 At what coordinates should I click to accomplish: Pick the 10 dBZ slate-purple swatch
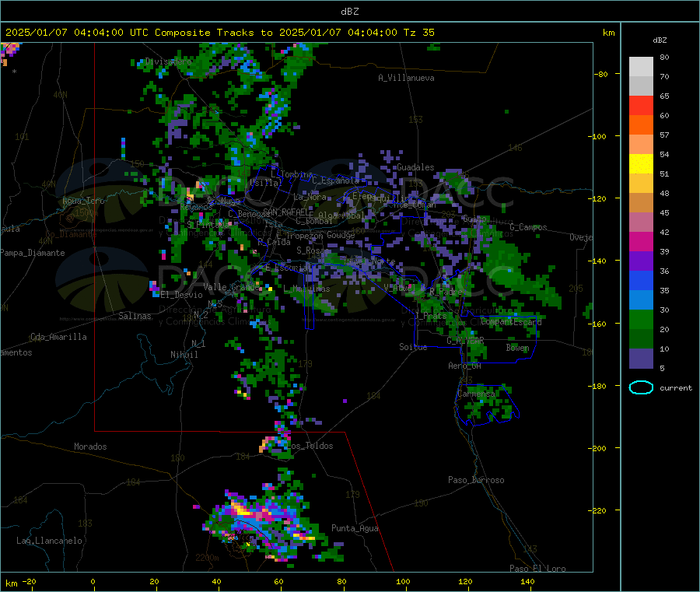pyautogui.click(x=641, y=359)
